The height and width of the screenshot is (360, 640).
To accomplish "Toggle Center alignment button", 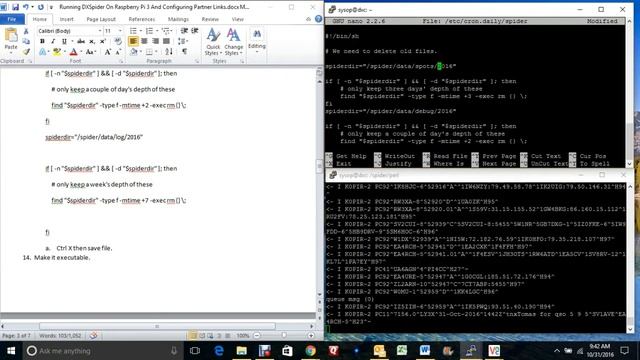I will pyautogui.click(x=144, y=41).
